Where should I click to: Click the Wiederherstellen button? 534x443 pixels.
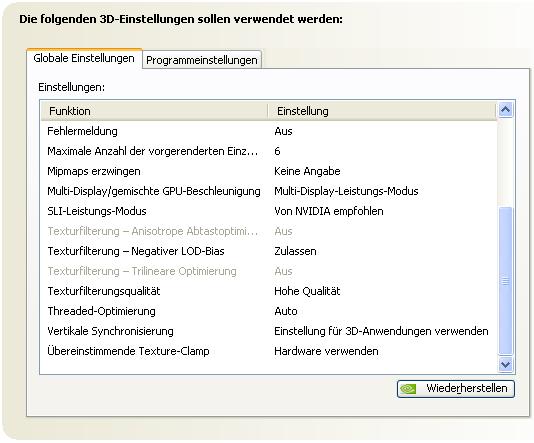click(x=456, y=389)
